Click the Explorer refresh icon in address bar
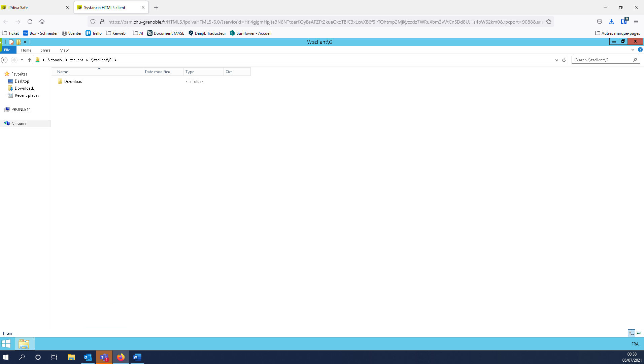The image size is (644, 364). [x=564, y=60]
